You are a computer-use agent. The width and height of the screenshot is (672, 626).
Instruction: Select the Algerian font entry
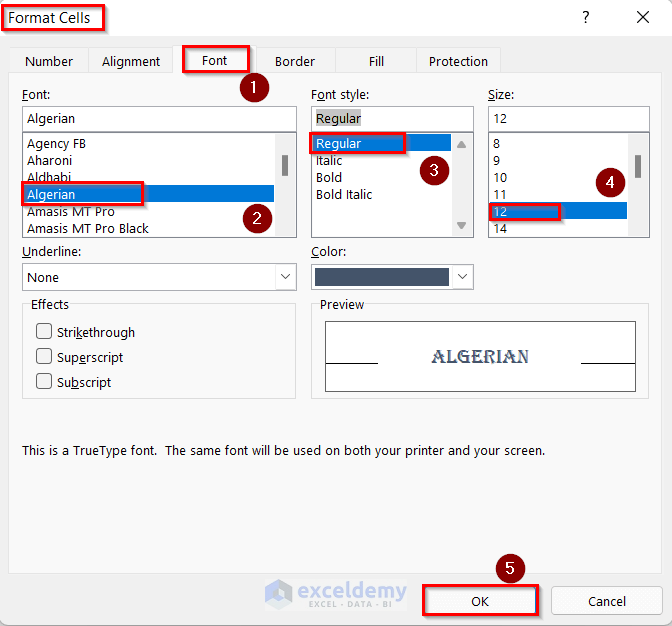click(x=148, y=194)
